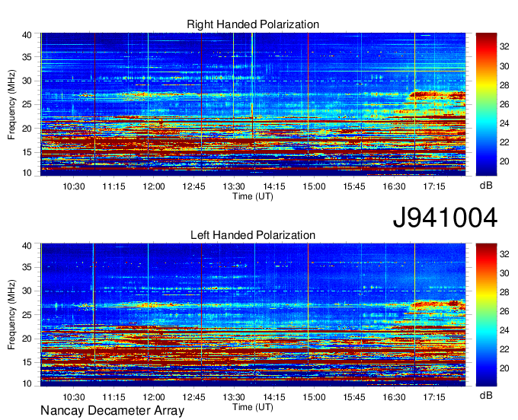Click the 30 MHz tick of left-handed plot
Image resolution: width=518 pixels, height=420 pixels.
(27, 291)
